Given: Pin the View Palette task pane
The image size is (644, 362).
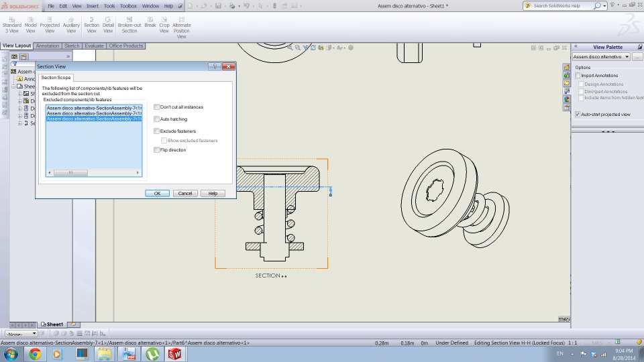Looking at the screenshot, I should point(640,47).
